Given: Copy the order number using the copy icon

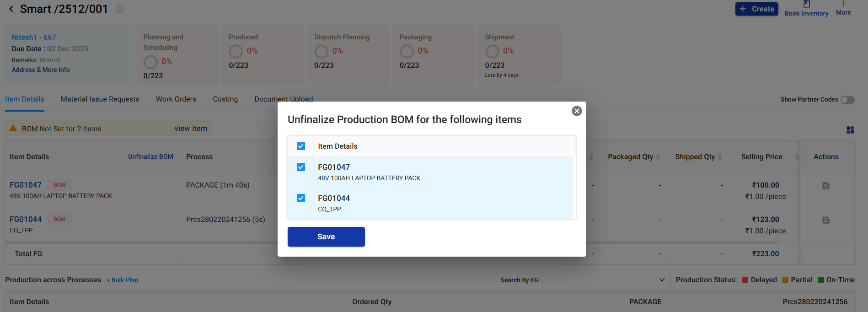Looking at the screenshot, I should (x=120, y=9).
